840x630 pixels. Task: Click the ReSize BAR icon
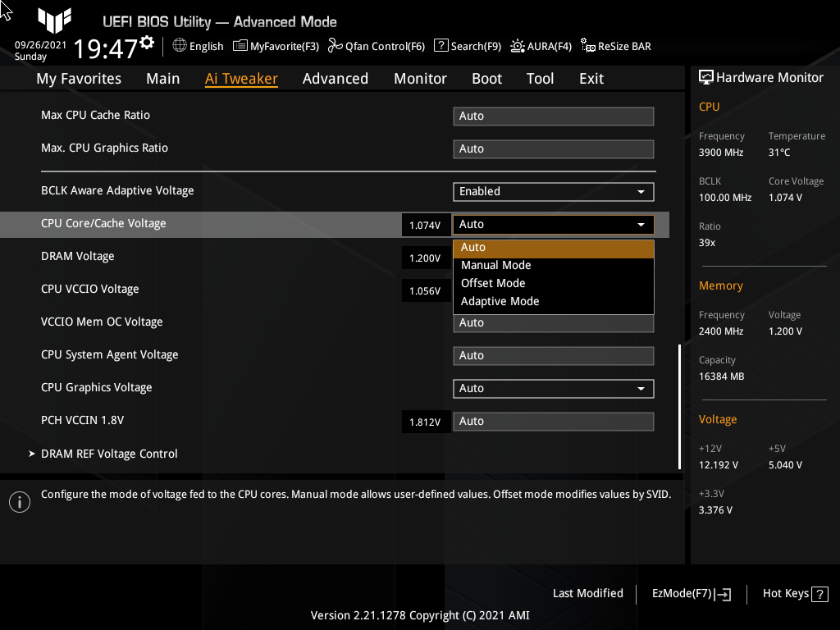pyautogui.click(x=587, y=46)
